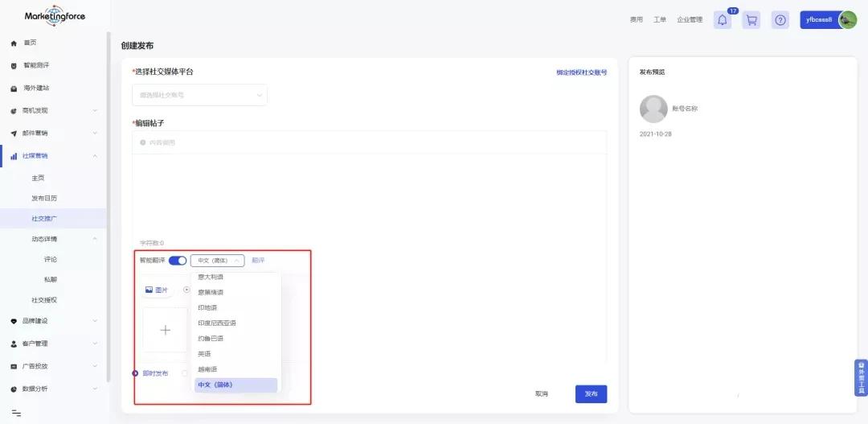Expand the 广告投放 menu chevron

click(x=95, y=366)
